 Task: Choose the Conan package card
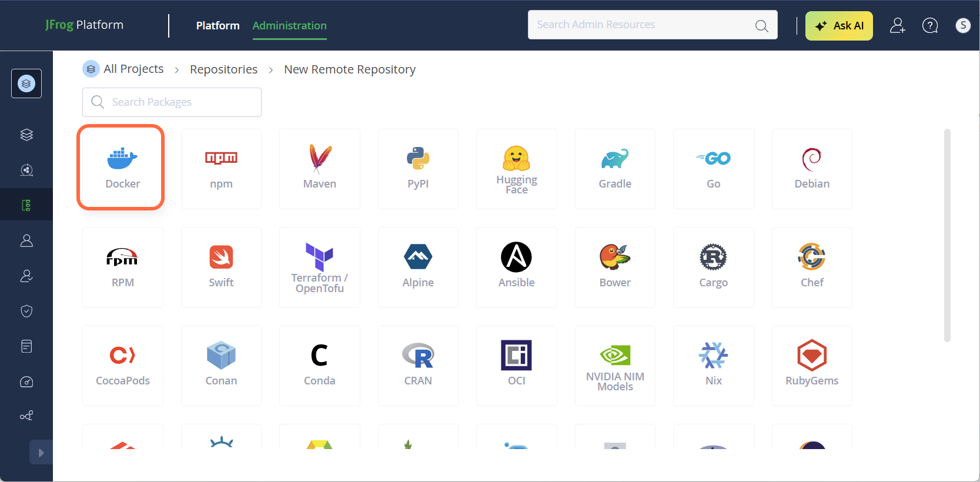tap(221, 366)
